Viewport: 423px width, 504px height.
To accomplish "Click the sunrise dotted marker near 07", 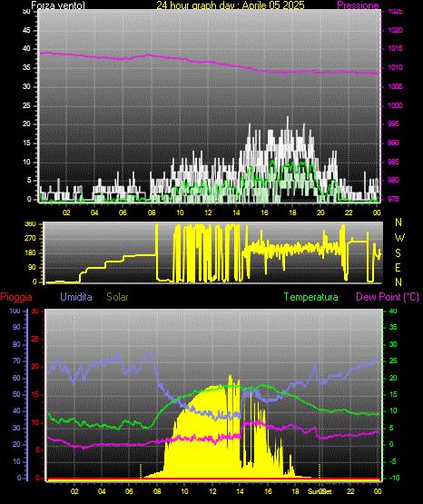I will tap(141, 471).
